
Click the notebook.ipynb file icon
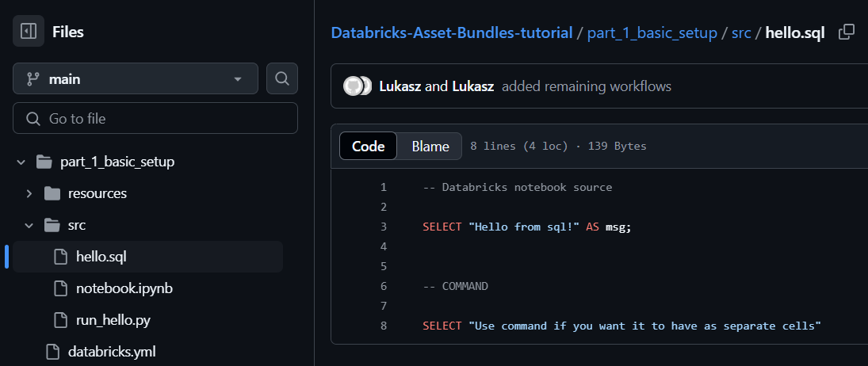coord(60,288)
